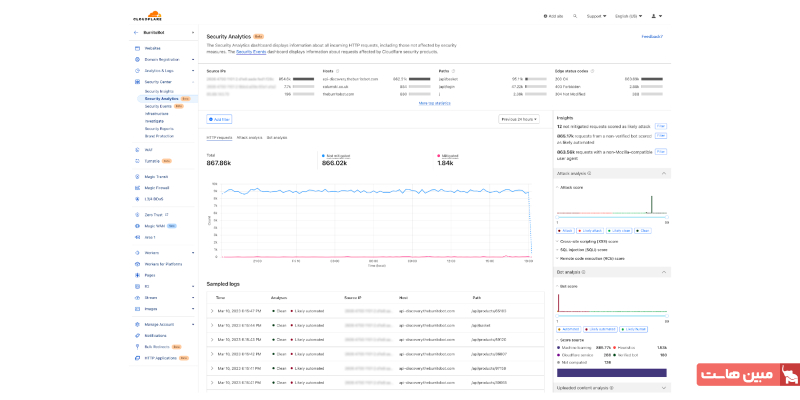The height and width of the screenshot is (400, 800).
Task: Click the Turnstile sidebar icon
Action: [137, 161]
